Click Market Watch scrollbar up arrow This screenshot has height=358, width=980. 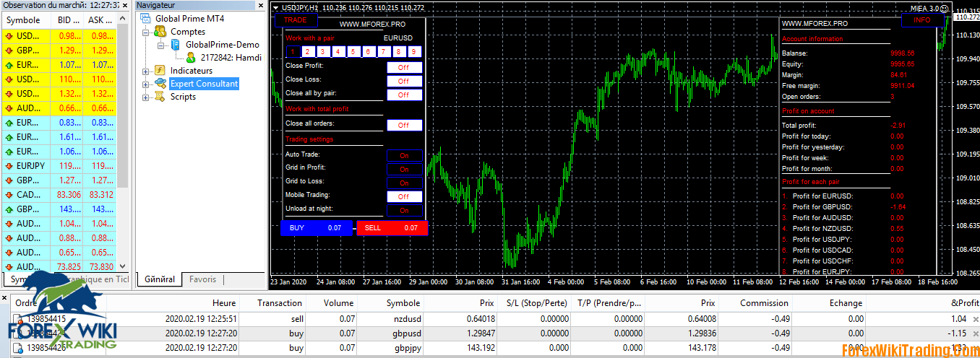[122, 19]
